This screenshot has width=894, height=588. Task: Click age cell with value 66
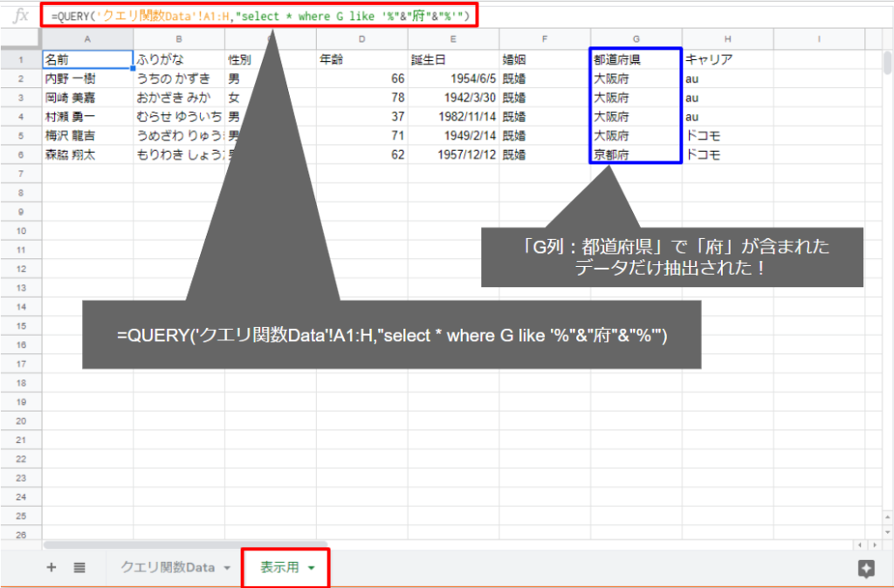click(x=362, y=79)
